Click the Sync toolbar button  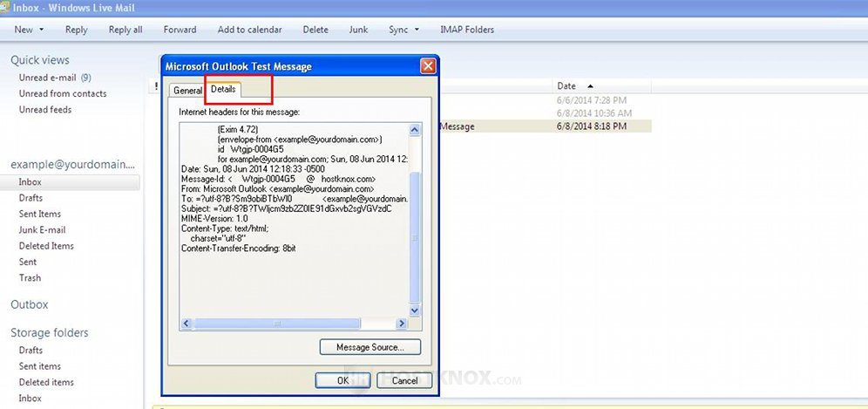point(398,30)
